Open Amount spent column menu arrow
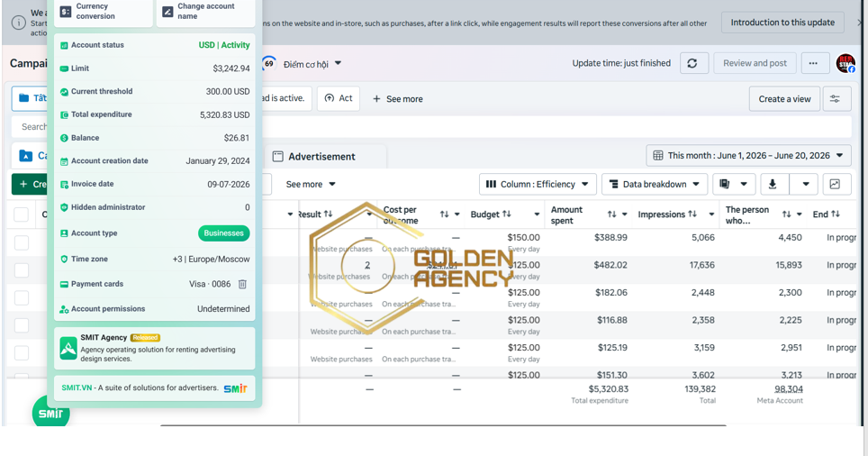 pyautogui.click(x=624, y=214)
